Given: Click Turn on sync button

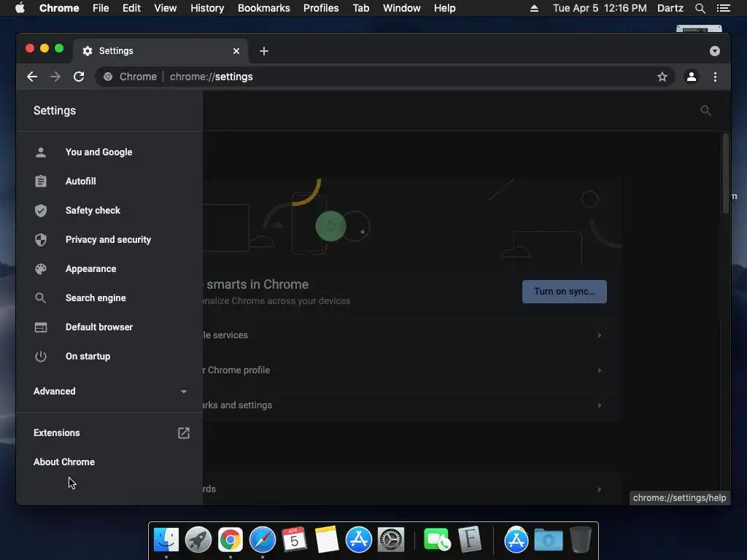Looking at the screenshot, I should [565, 292].
